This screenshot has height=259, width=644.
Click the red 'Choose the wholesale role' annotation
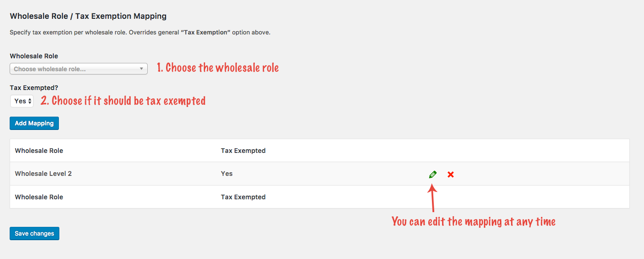pos(218,68)
